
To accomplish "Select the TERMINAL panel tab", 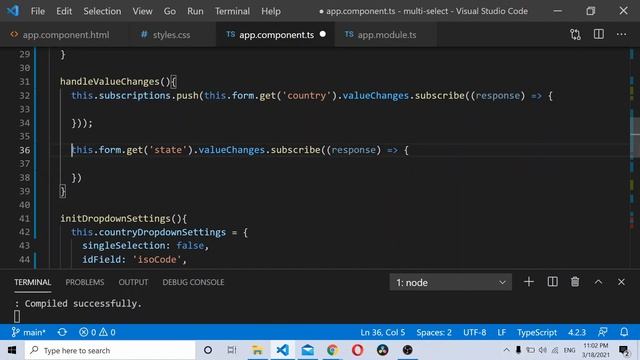I will coord(33,282).
